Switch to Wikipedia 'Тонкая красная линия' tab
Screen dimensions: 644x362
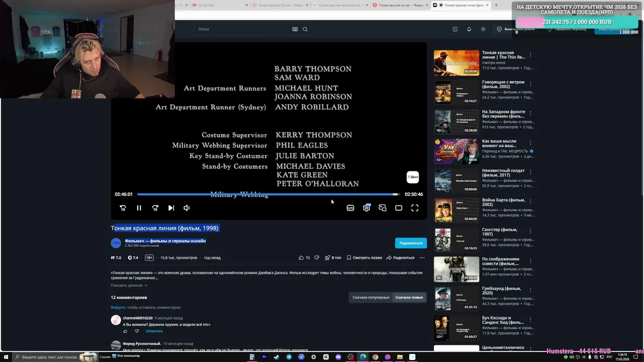point(340,5)
